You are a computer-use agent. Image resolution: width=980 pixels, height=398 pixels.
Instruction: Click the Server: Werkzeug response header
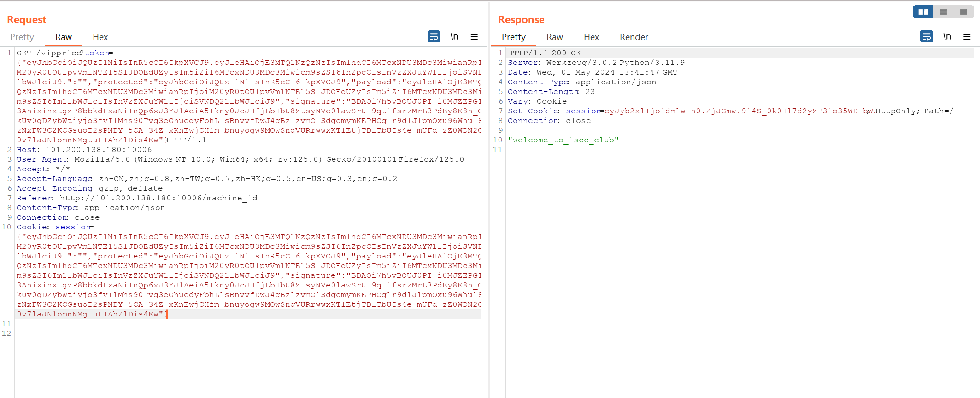[x=596, y=63]
